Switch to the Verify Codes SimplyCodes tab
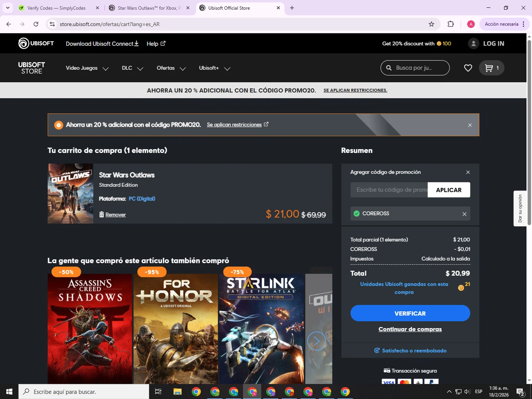The height and width of the screenshot is (399, 532). pos(57,8)
